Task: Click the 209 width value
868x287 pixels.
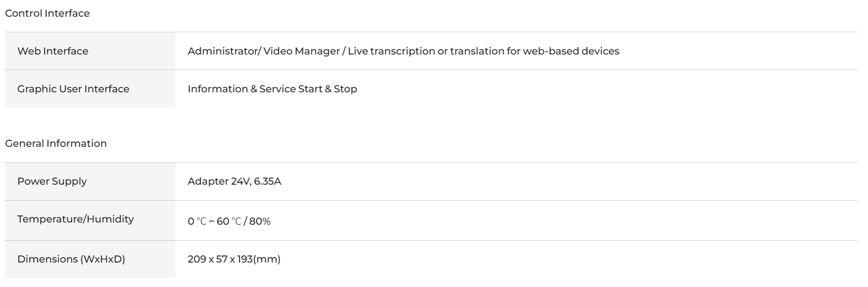Action: [196, 258]
